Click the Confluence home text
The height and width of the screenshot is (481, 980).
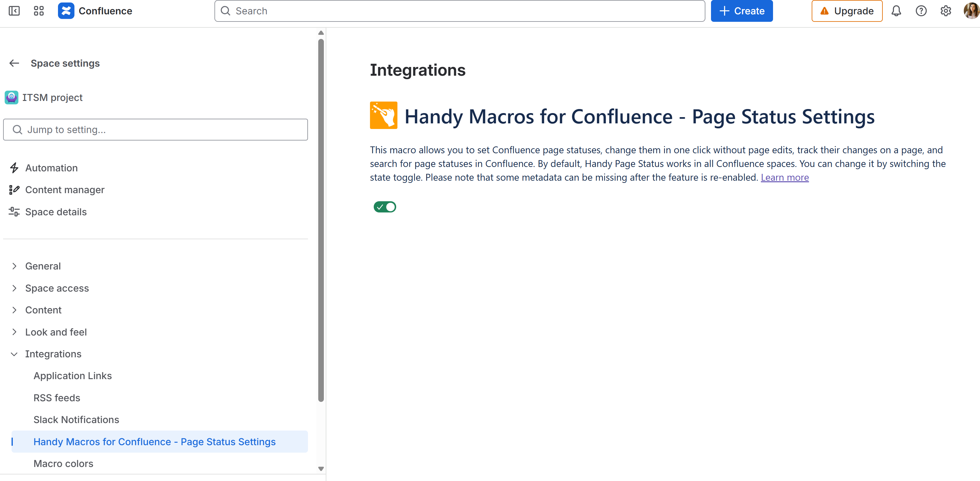point(105,11)
